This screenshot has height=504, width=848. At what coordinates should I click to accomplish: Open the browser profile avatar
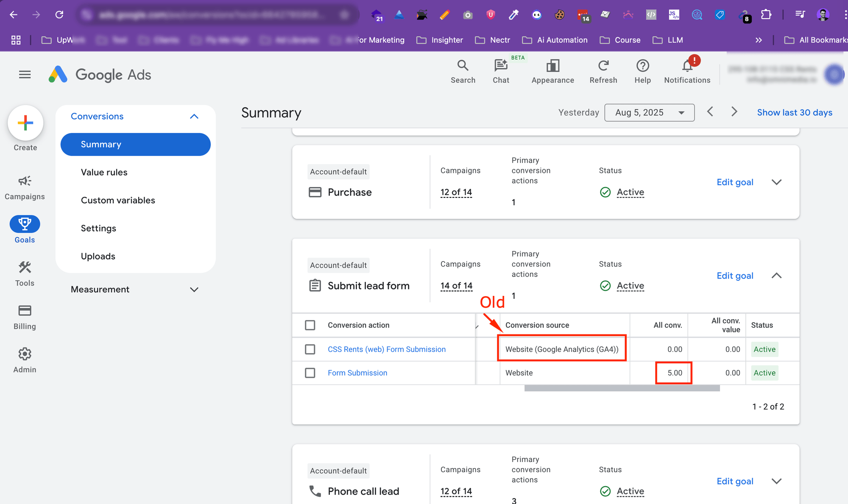click(x=823, y=15)
